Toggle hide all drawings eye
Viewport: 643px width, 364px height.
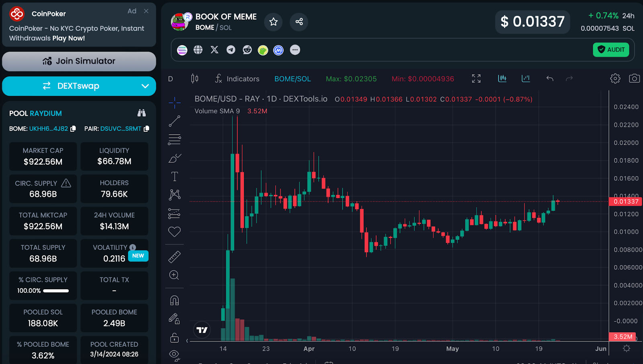point(174,355)
